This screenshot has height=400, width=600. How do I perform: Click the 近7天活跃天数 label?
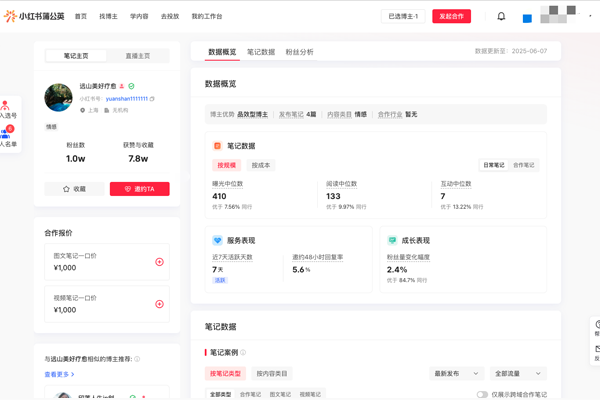tap(232, 257)
